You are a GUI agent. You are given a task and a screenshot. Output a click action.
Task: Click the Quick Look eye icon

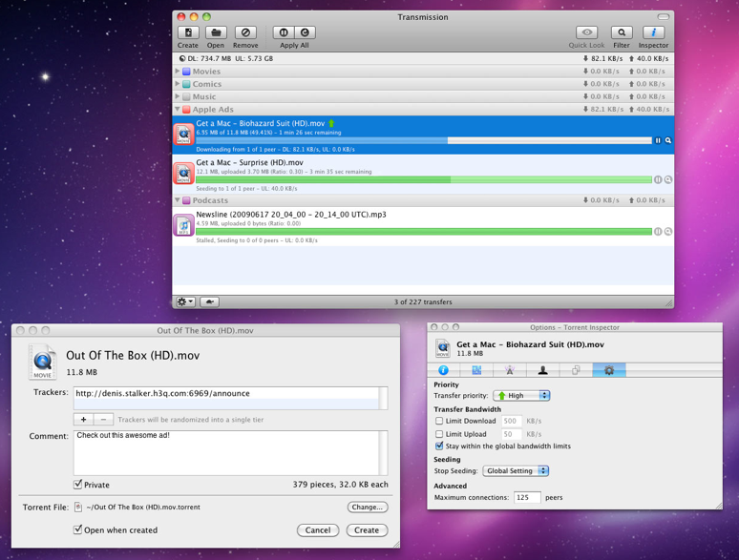tap(587, 32)
